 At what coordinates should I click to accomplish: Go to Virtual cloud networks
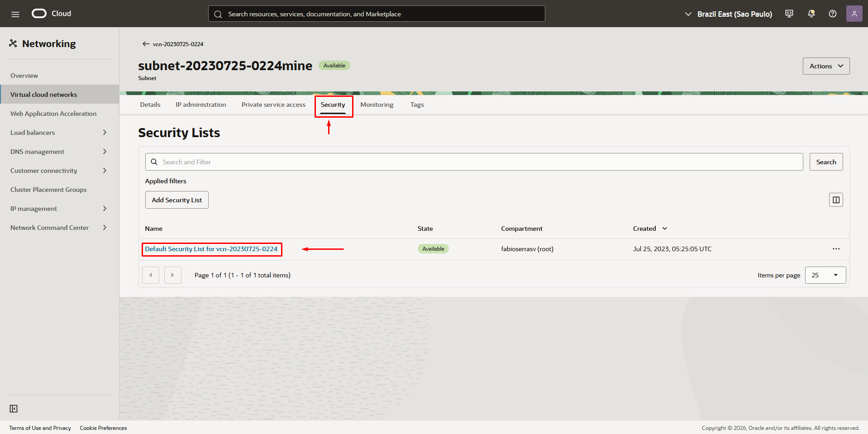coord(59,95)
